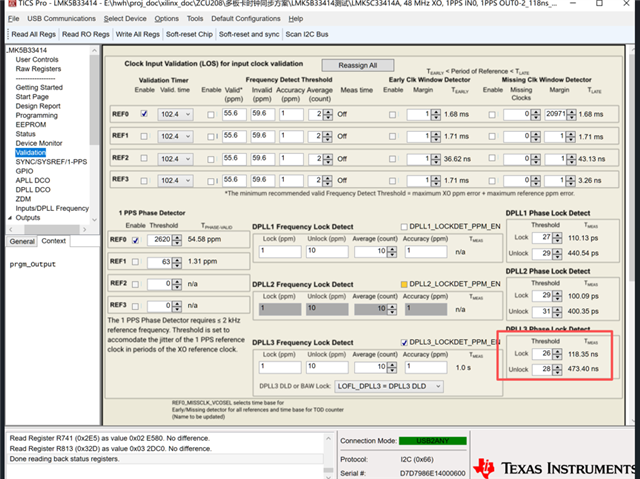Image resolution: width=640 pixels, height=479 pixels.
Task: Open APLL DCO page
Action: (x=33, y=180)
